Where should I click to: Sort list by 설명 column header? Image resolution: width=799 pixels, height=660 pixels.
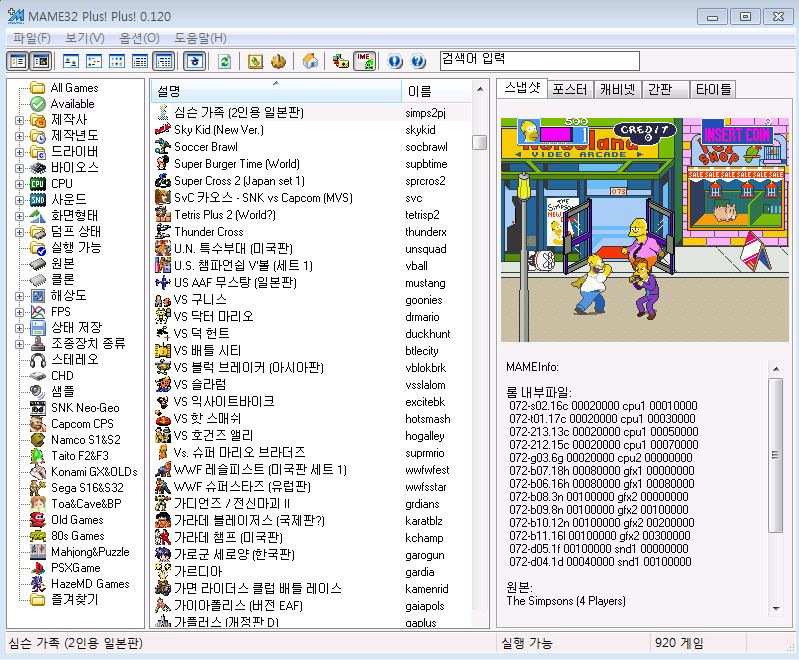(x=276, y=91)
